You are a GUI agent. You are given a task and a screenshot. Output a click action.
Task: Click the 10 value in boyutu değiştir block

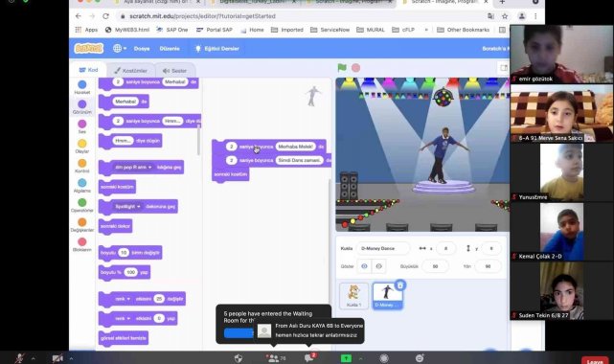(124, 253)
